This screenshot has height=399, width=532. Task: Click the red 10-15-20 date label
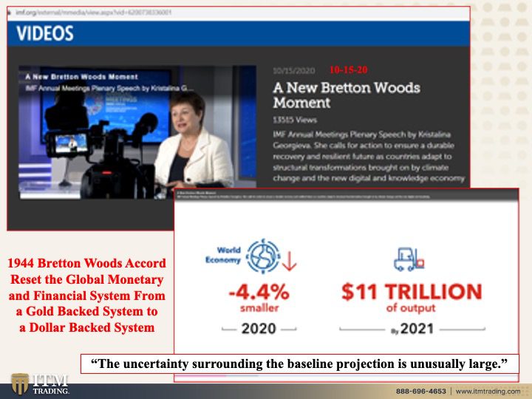click(x=349, y=69)
